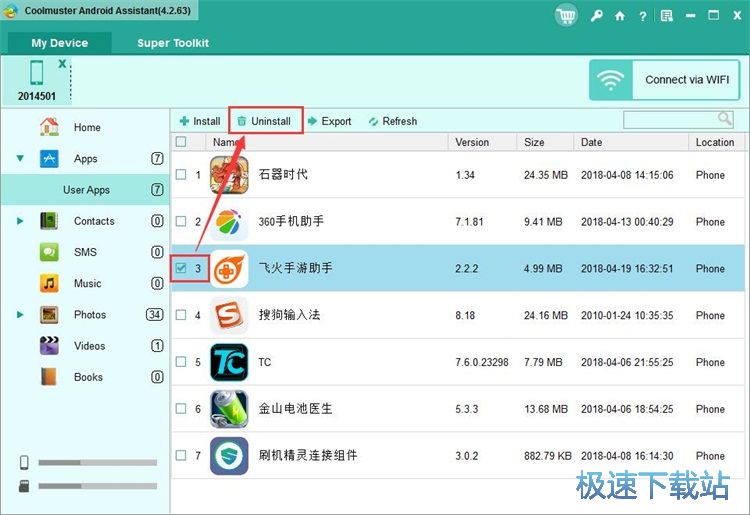
Task: Check the box for 搜狗输入法
Action: click(181, 315)
